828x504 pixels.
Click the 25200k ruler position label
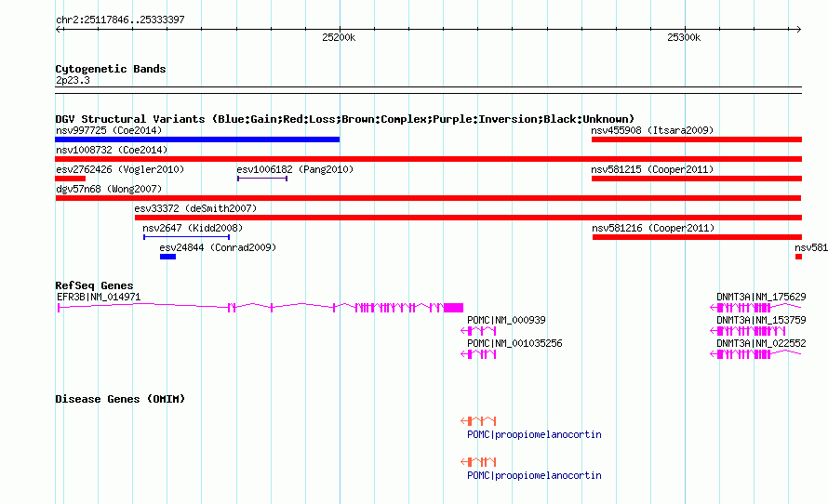[339, 37]
